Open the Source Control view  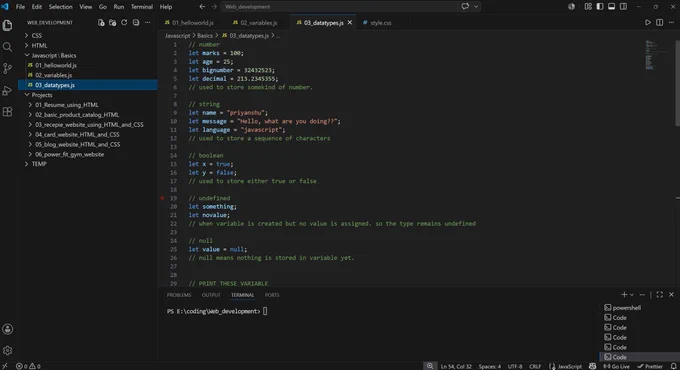point(7,69)
